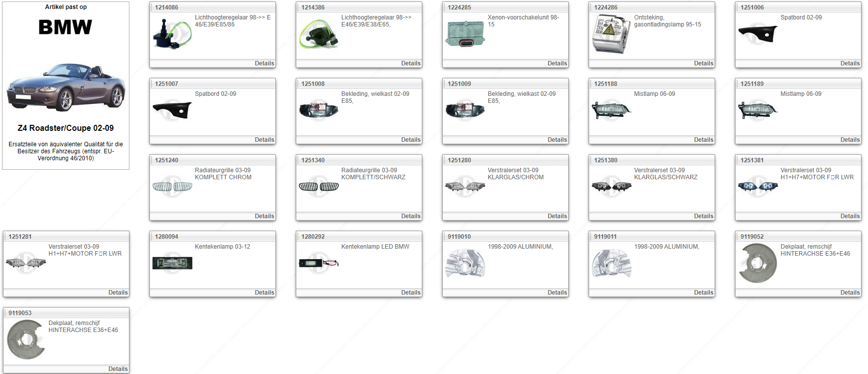The height and width of the screenshot is (374, 868).
Task: Click the Dekplaat remschijf 9119053 image
Action: click(x=26, y=340)
